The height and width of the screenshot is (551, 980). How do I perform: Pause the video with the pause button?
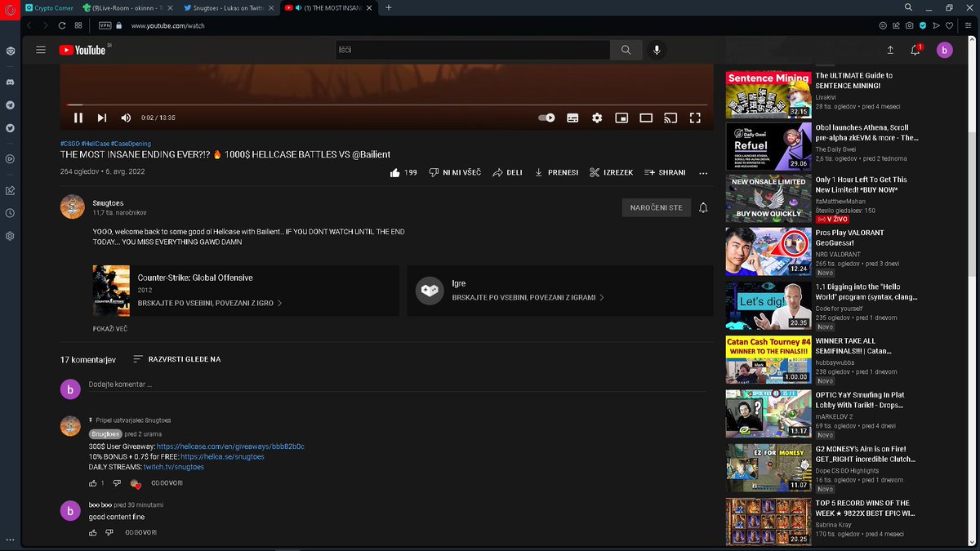pos(78,118)
